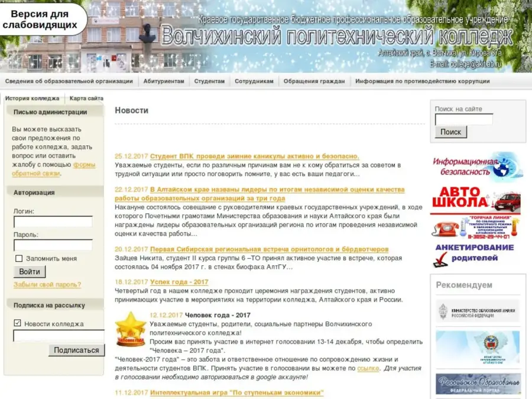Open Информация по противодействию коррупции
This screenshot has width=532, height=399.
point(423,81)
